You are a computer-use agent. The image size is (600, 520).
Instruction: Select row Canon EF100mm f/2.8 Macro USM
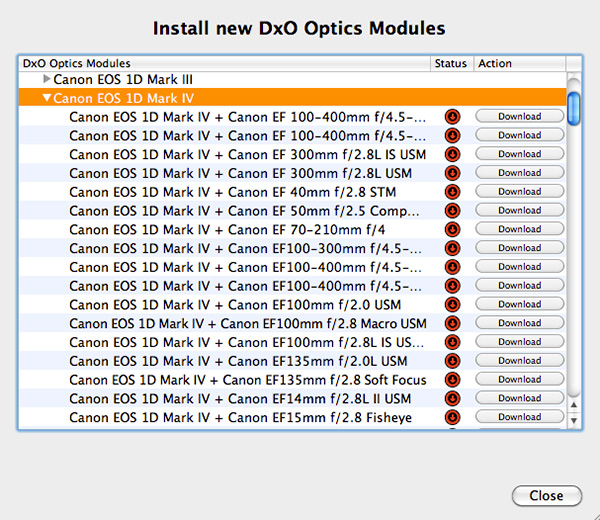(293, 323)
